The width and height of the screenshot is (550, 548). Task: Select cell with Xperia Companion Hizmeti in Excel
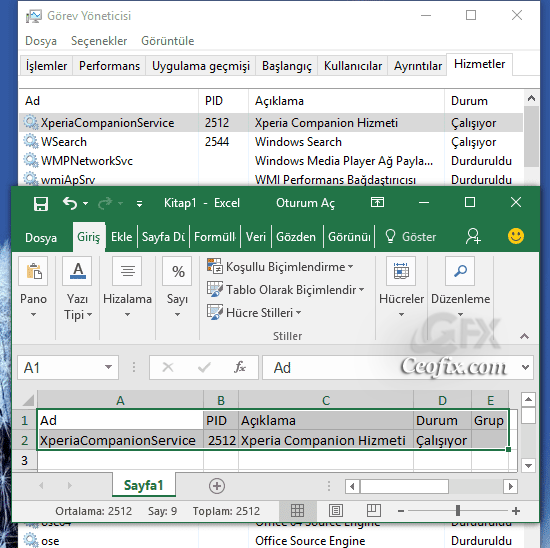[x=326, y=440]
